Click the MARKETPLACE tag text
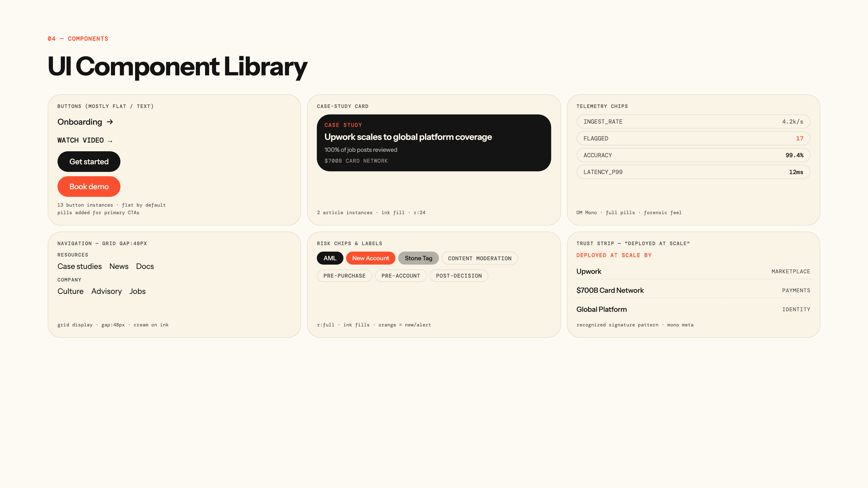The height and width of the screenshot is (488, 868). click(790, 271)
